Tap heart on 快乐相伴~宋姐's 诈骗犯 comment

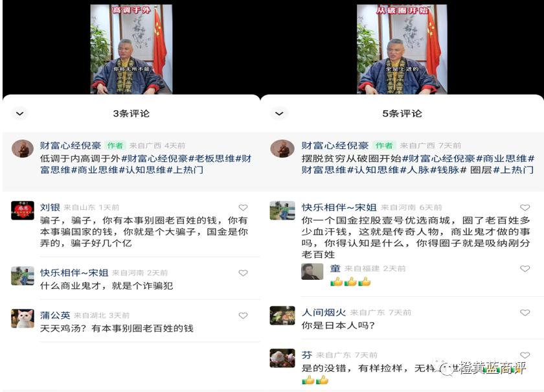[244, 273]
